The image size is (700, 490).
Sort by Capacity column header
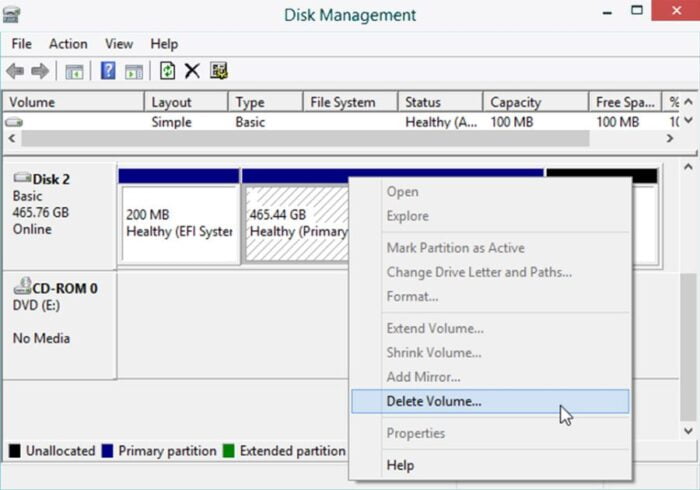click(x=536, y=102)
